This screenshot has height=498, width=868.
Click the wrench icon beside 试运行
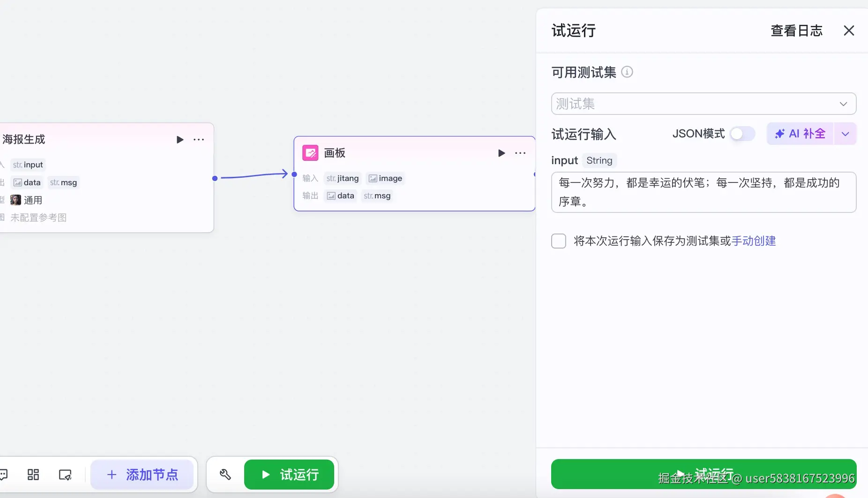(x=225, y=475)
